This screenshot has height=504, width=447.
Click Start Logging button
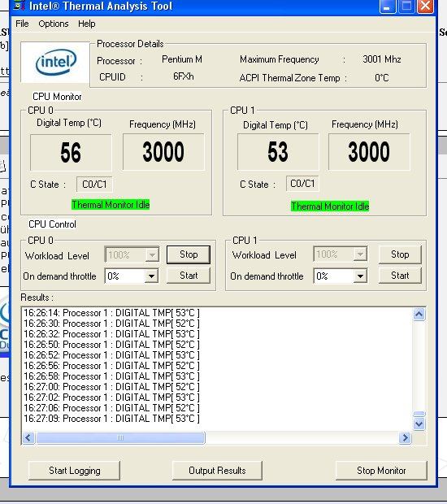coord(74,471)
